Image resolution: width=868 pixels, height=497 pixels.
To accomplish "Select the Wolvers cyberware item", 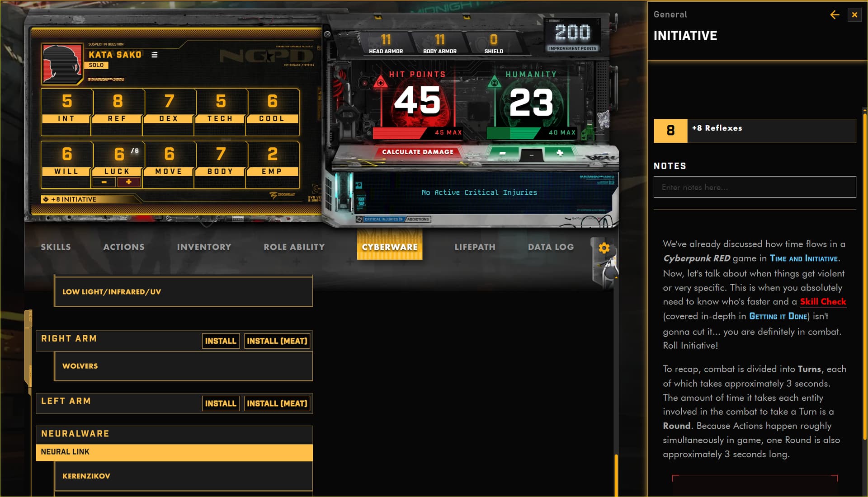I will tap(184, 366).
